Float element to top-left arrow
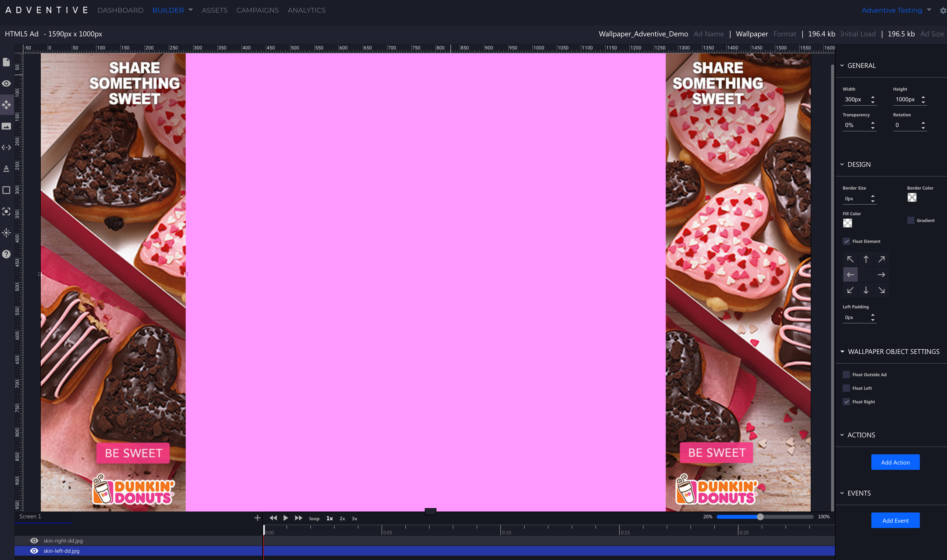The image size is (947, 560). click(851, 259)
